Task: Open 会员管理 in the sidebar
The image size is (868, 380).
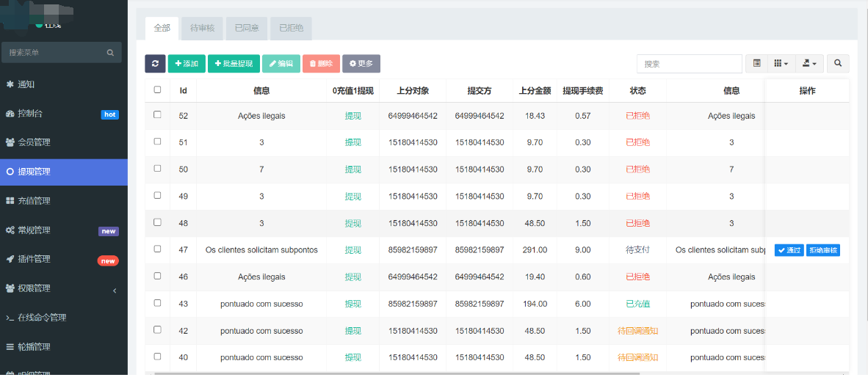Action: (x=34, y=142)
